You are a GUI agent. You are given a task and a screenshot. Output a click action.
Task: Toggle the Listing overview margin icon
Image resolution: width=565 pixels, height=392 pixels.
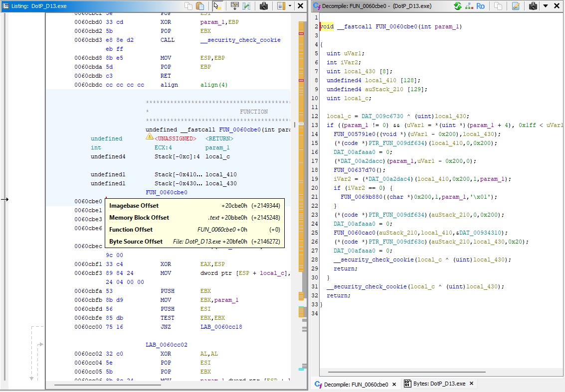pyautogui.click(x=281, y=6)
